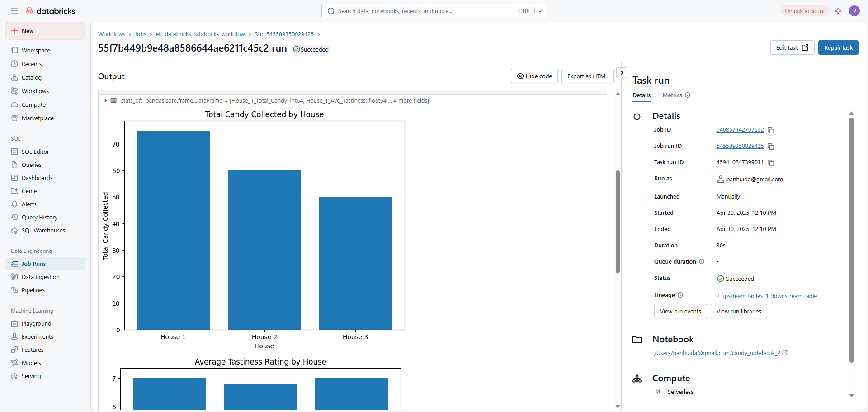This screenshot has height=412, width=868.
Task: Click the details panel vertical scrollbar
Action: point(851,240)
